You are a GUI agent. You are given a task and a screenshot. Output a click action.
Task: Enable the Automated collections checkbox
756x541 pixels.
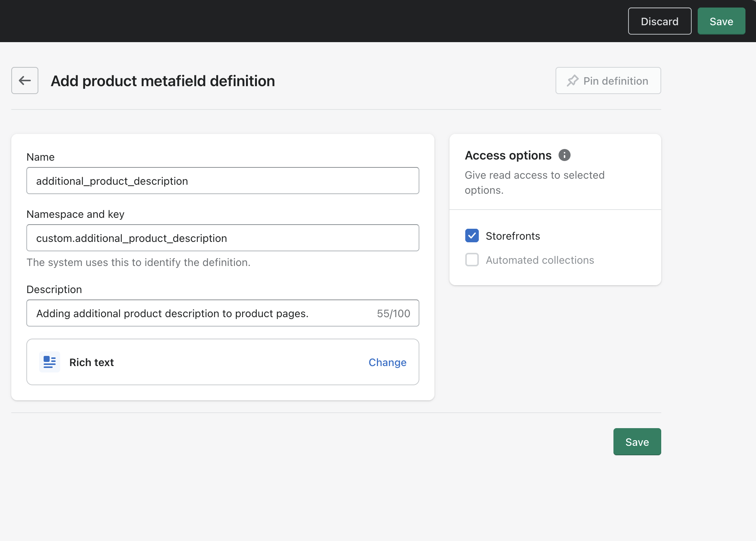click(472, 260)
